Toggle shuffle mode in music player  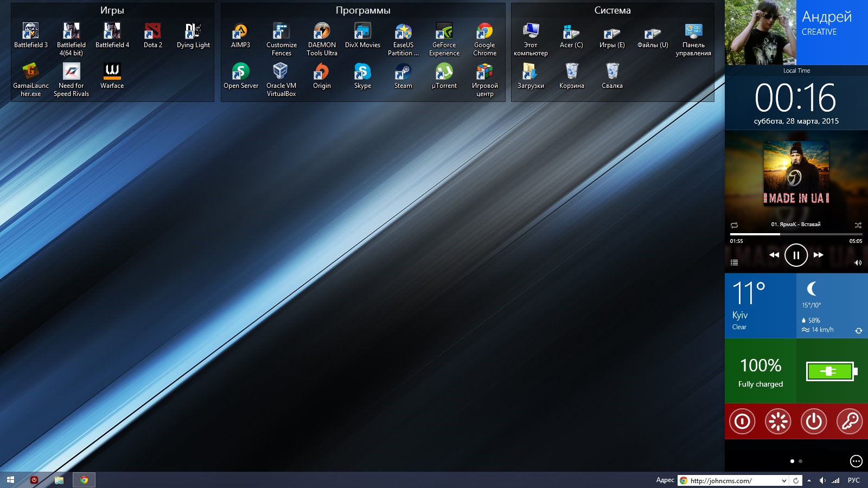click(858, 225)
